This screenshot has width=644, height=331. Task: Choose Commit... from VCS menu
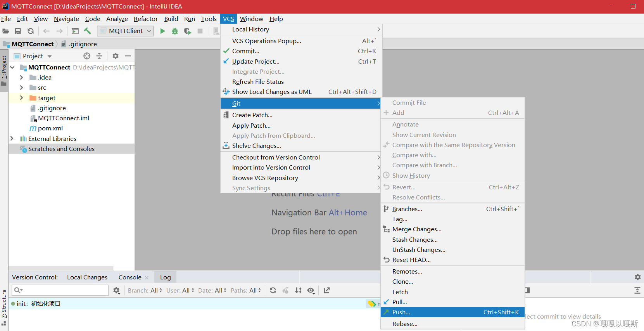pyautogui.click(x=301, y=51)
